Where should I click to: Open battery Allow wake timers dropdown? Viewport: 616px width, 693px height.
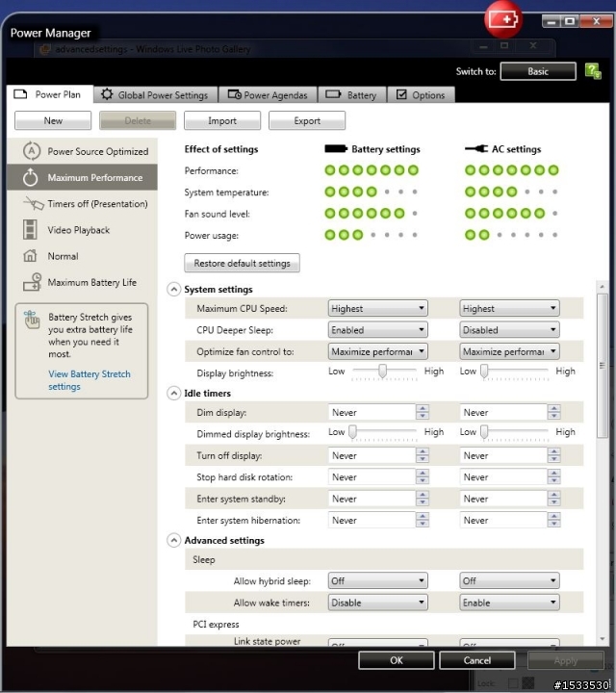click(378, 603)
